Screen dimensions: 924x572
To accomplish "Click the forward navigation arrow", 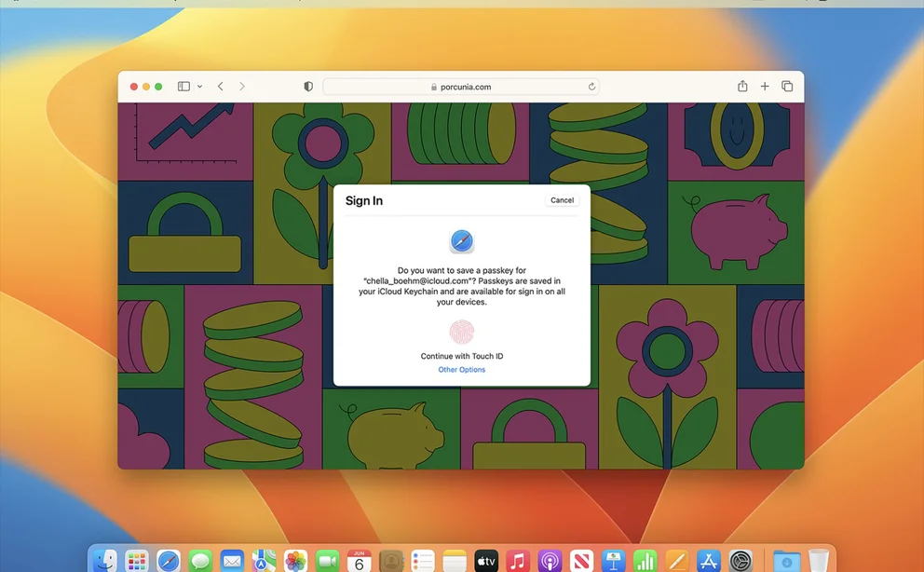I will pyautogui.click(x=242, y=87).
